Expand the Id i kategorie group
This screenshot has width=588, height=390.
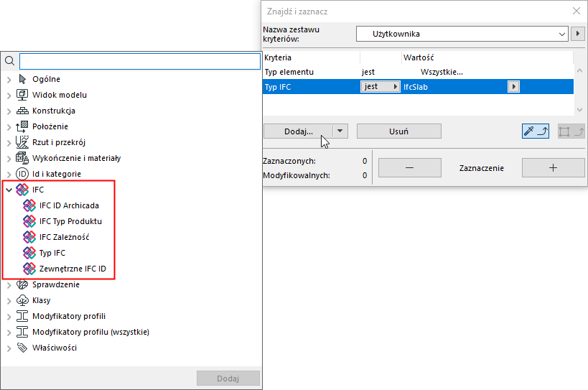pos(9,174)
